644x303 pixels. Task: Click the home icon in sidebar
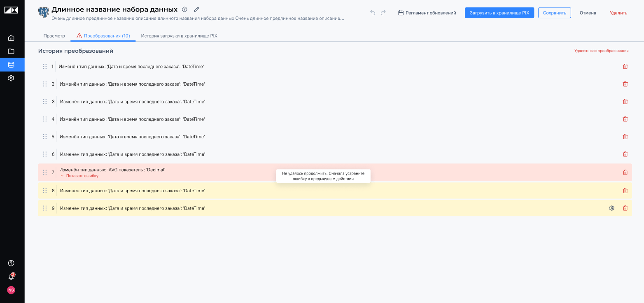tap(11, 38)
